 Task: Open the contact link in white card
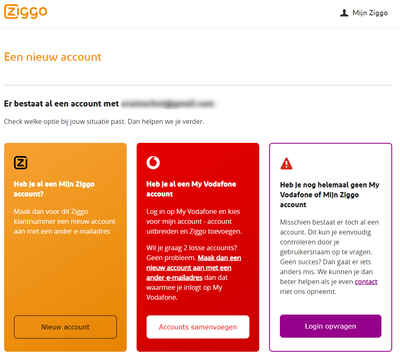366,282
